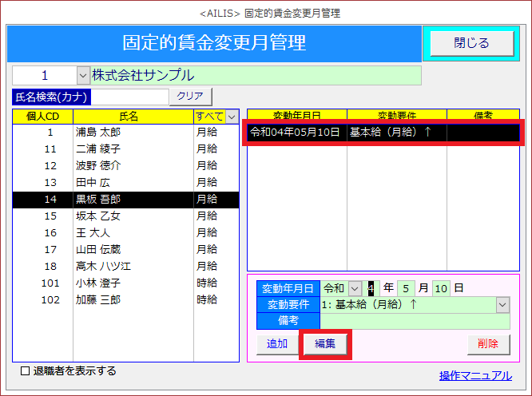Screen dimensions: 532x396
Task: Click the day input field showing 10
Action: 441,288
